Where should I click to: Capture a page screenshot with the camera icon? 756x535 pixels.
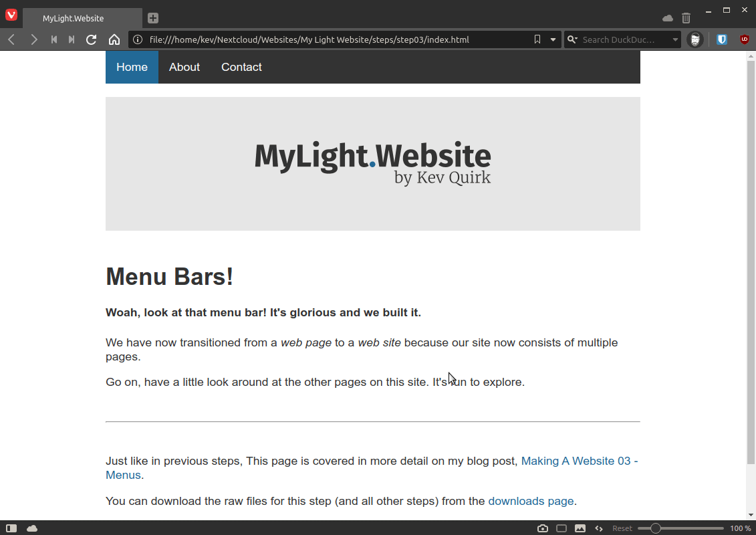[543, 528]
